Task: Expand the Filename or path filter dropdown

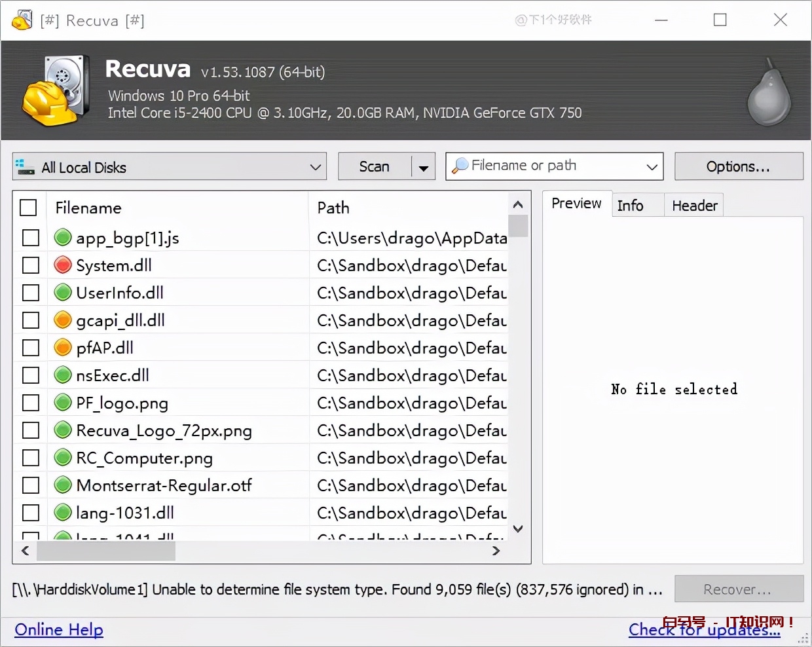Action: [652, 167]
